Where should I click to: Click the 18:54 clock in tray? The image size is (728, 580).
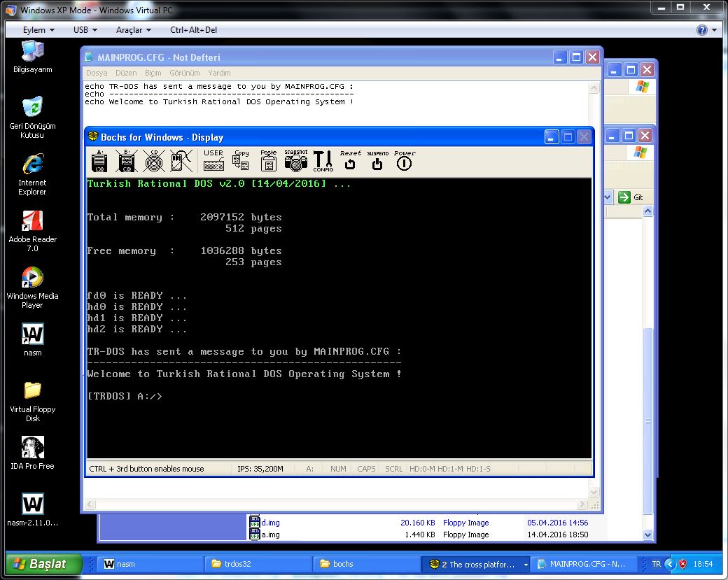[703, 564]
